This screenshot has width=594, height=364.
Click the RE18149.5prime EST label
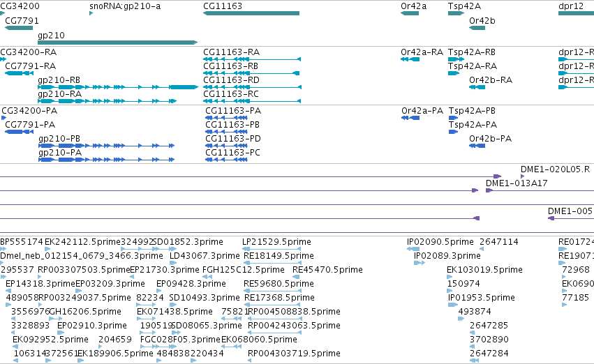279,256
